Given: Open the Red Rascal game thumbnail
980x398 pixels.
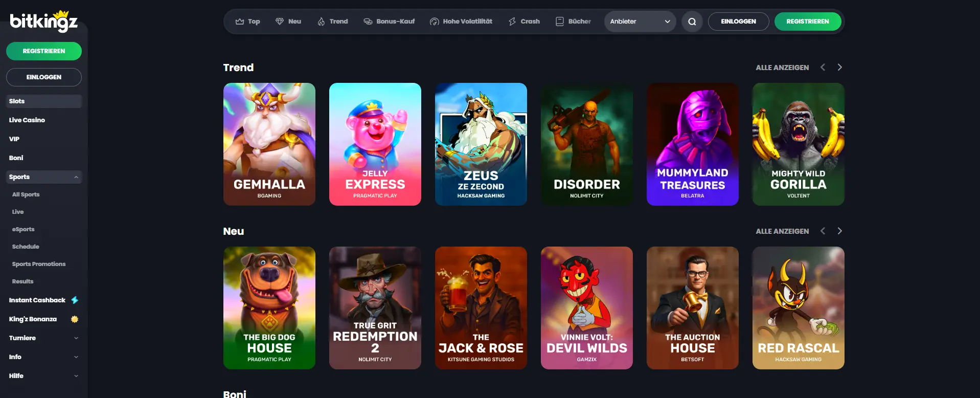Looking at the screenshot, I should coord(799,308).
